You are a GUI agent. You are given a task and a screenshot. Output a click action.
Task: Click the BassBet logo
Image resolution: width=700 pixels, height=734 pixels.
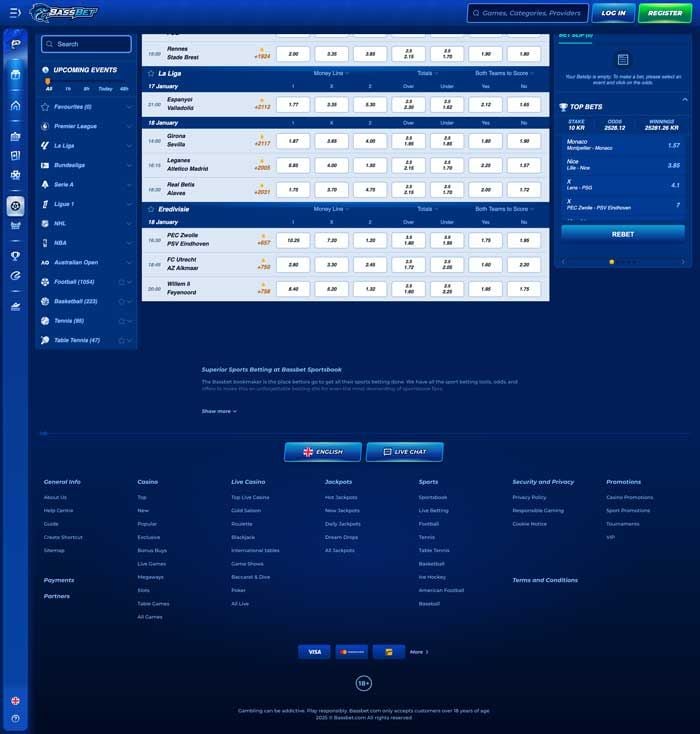63,13
